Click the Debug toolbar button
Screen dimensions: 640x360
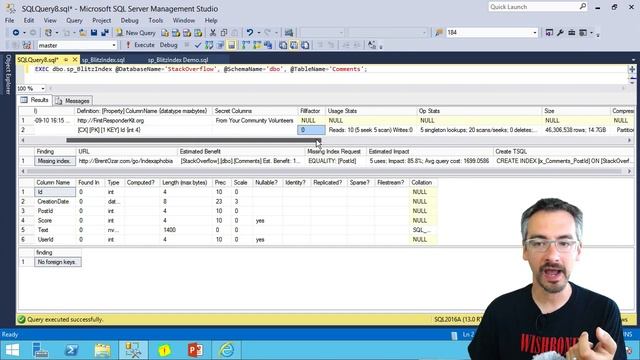pos(168,45)
